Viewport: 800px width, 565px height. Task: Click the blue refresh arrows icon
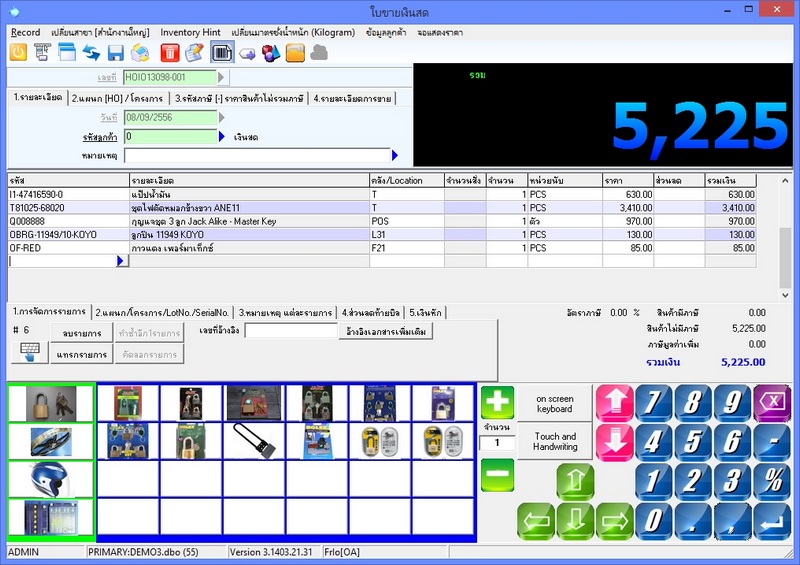pyautogui.click(x=91, y=53)
